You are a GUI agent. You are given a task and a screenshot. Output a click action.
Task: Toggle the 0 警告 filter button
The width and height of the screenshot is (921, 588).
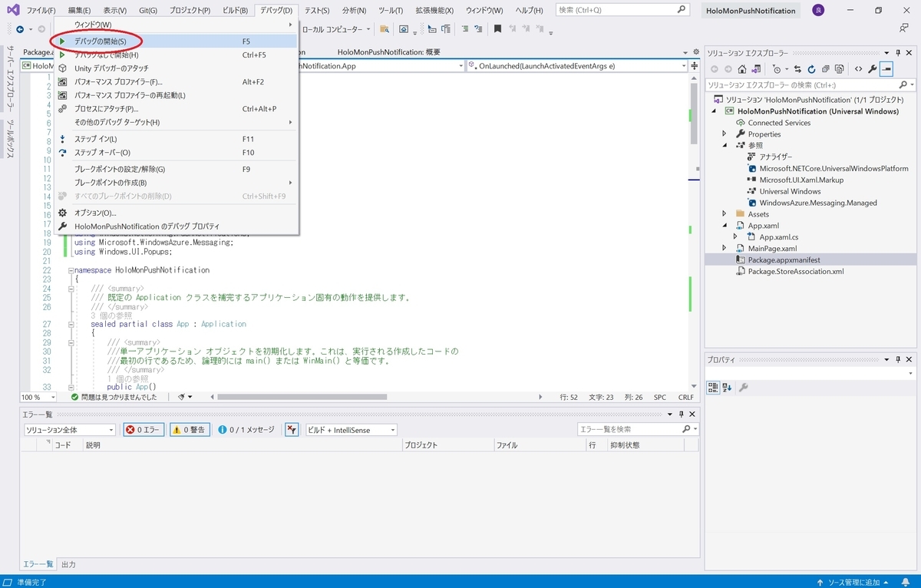point(188,430)
